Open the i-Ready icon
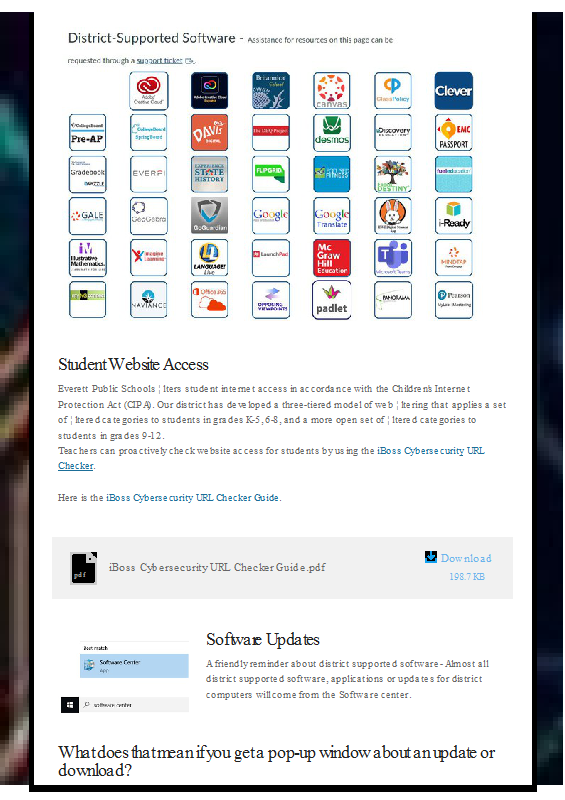This screenshot has width=565, height=800. click(454, 216)
